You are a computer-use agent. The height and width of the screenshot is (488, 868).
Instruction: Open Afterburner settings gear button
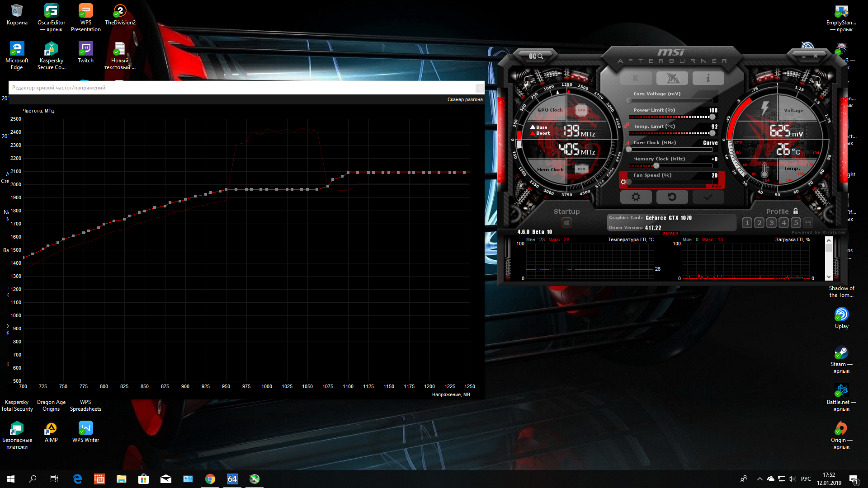636,197
